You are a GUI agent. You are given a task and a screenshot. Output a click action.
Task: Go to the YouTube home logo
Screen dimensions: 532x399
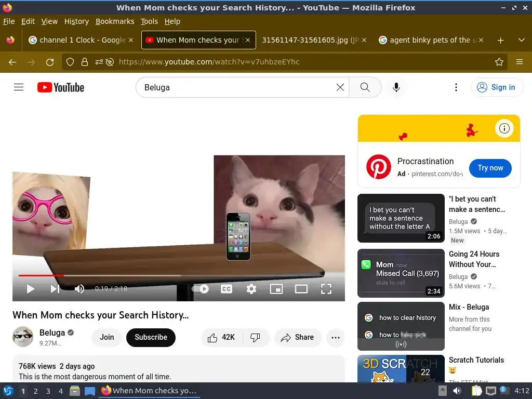pos(61,87)
